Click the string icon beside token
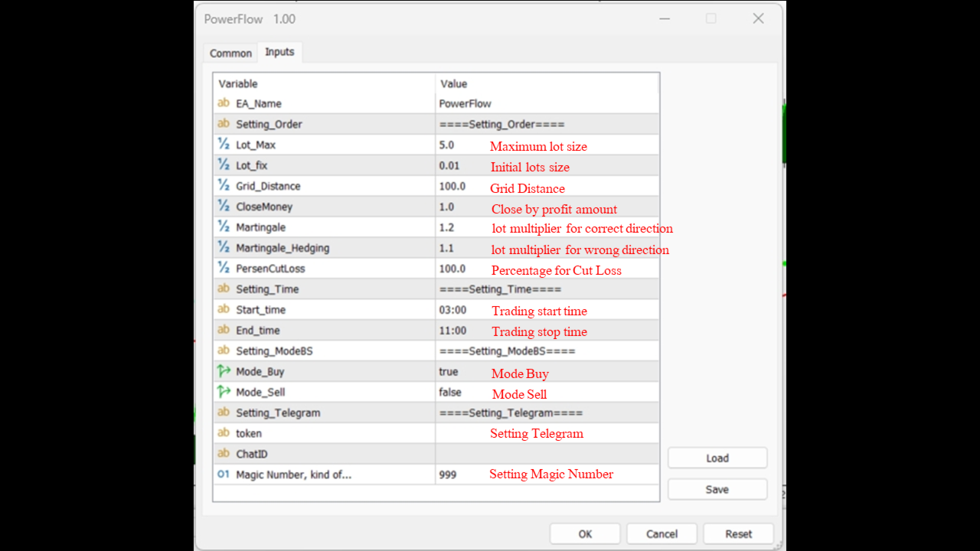The width and height of the screenshot is (980, 551). (x=224, y=434)
